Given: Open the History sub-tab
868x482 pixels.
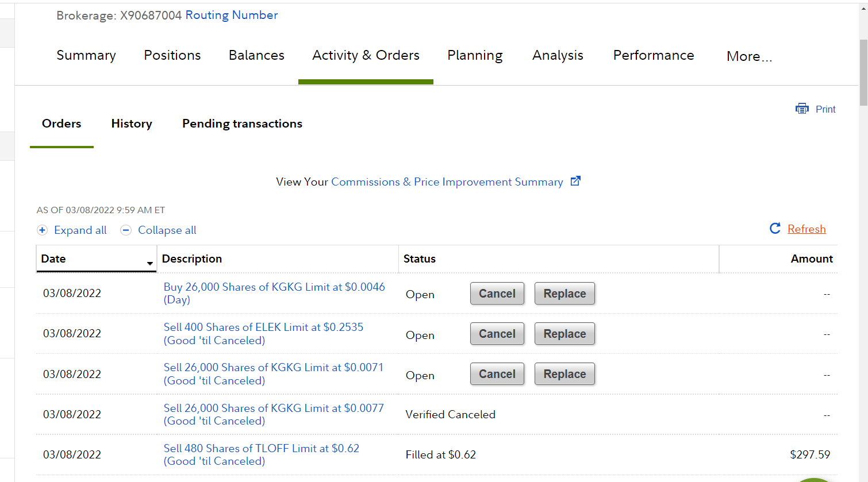Looking at the screenshot, I should 132,124.
